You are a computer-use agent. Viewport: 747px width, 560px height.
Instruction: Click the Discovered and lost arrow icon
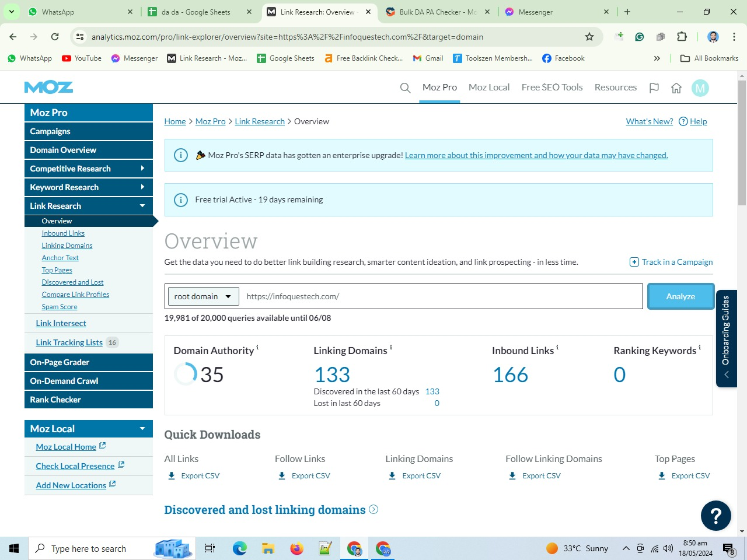coord(373,509)
